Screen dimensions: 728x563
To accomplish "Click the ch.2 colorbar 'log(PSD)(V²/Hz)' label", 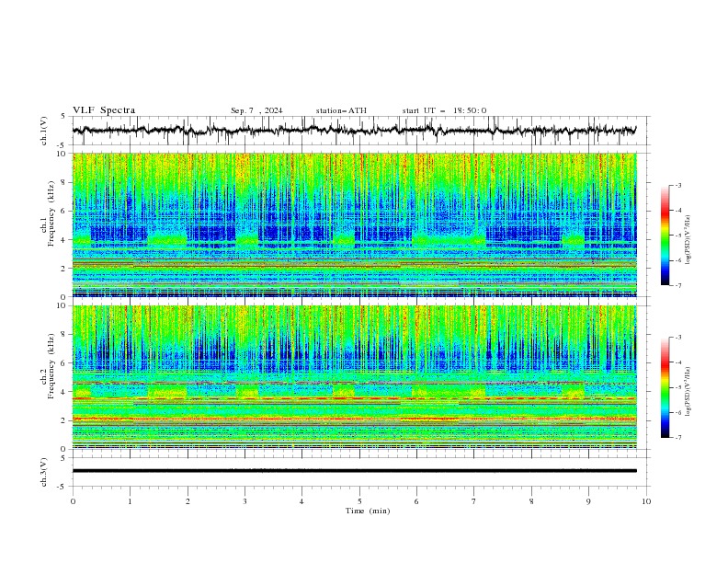I will 688,391.
